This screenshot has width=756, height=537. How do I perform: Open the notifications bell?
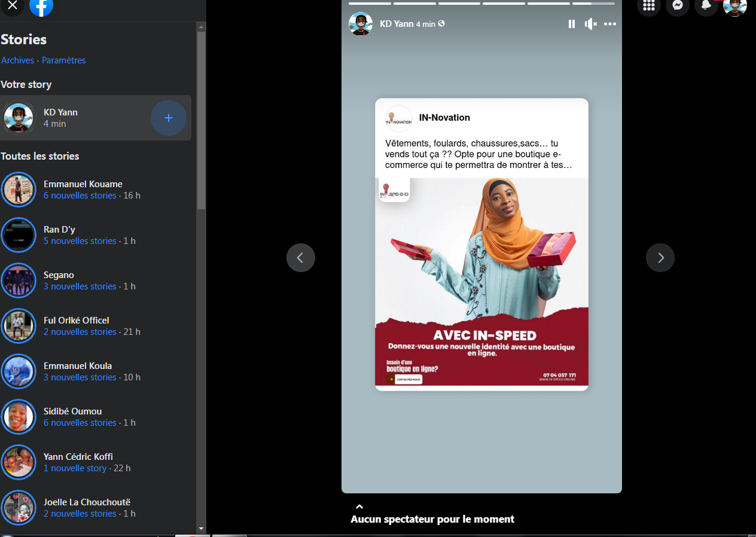pyautogui.click(x=706, y=5)
